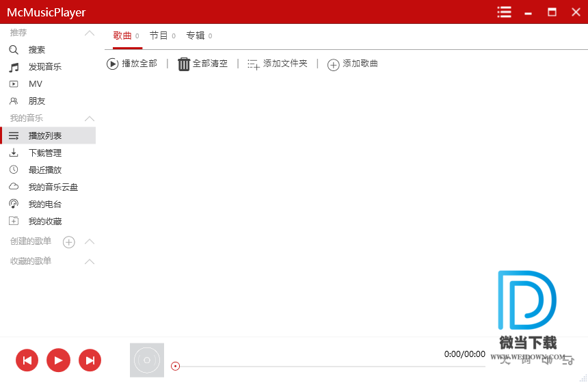Click 播放全部 play all button
The image size is (588, 383).
pos(132,64)
